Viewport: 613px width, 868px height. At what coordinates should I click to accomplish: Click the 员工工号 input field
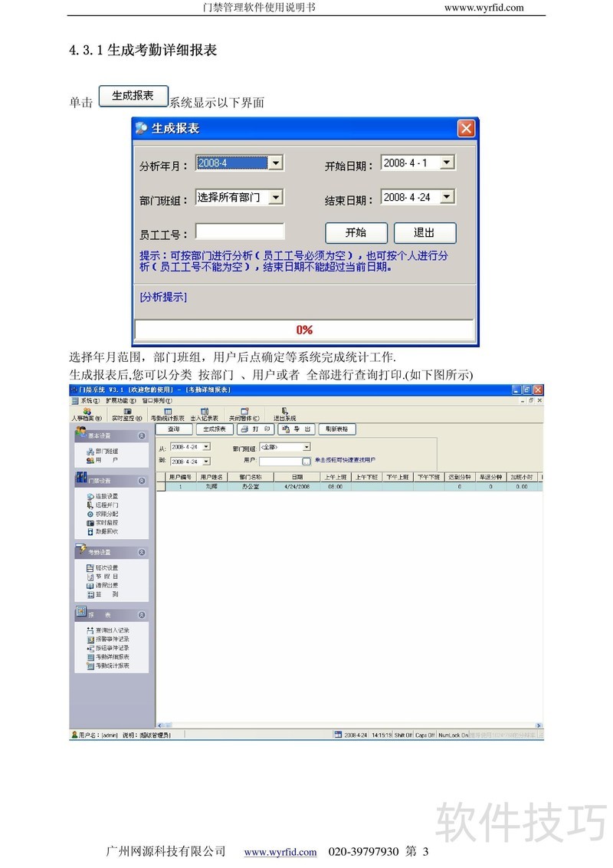tap(240, 232)
